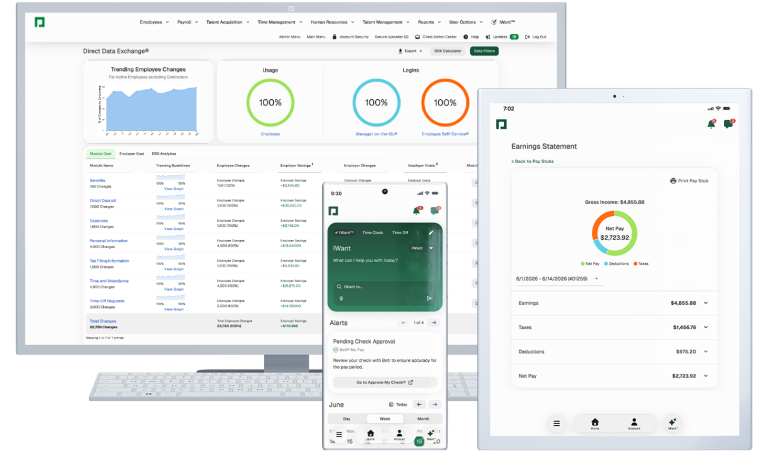Click the Account Security lock icon

click(335, 37)
